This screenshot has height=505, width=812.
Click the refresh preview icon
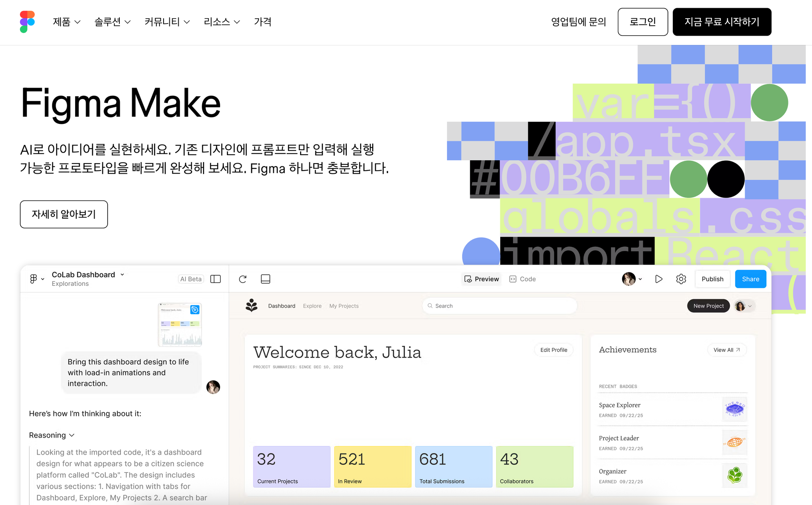(x=243, y=279)
